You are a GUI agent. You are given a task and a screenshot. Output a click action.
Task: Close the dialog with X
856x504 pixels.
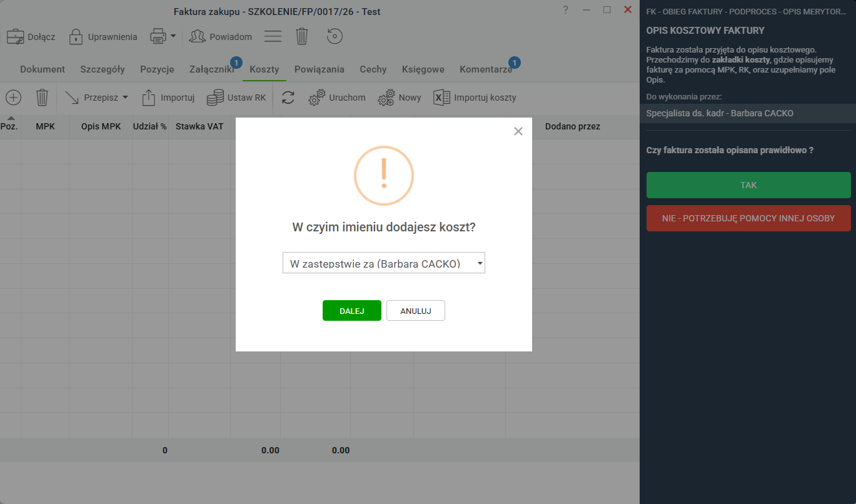point(518,131)
